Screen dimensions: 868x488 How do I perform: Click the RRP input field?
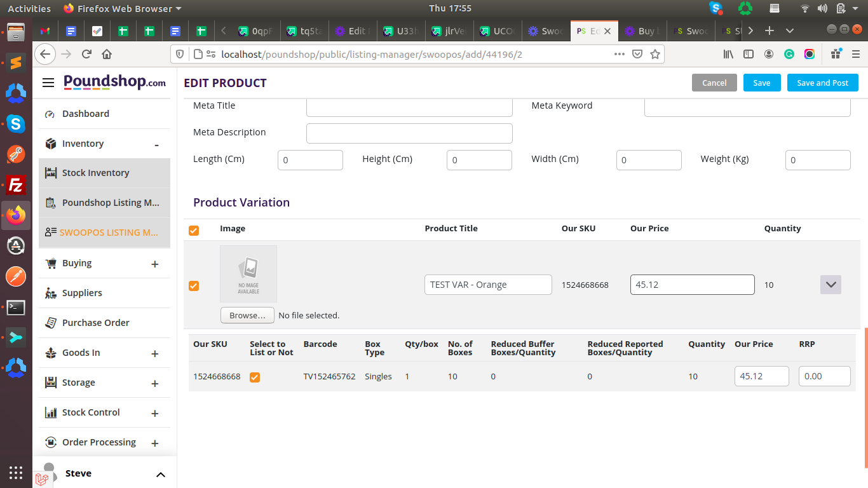(824, 376)
